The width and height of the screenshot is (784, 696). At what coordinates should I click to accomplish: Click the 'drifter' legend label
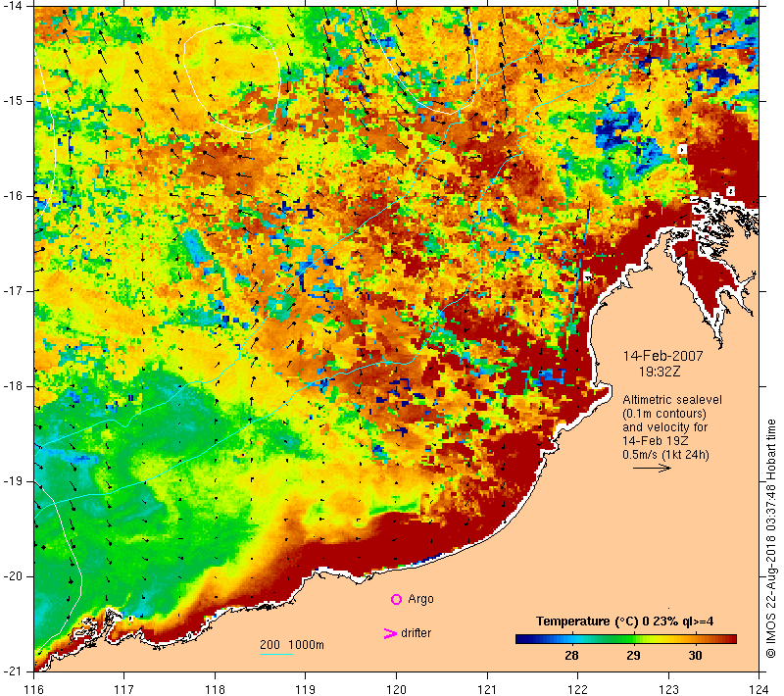point(416,633)
